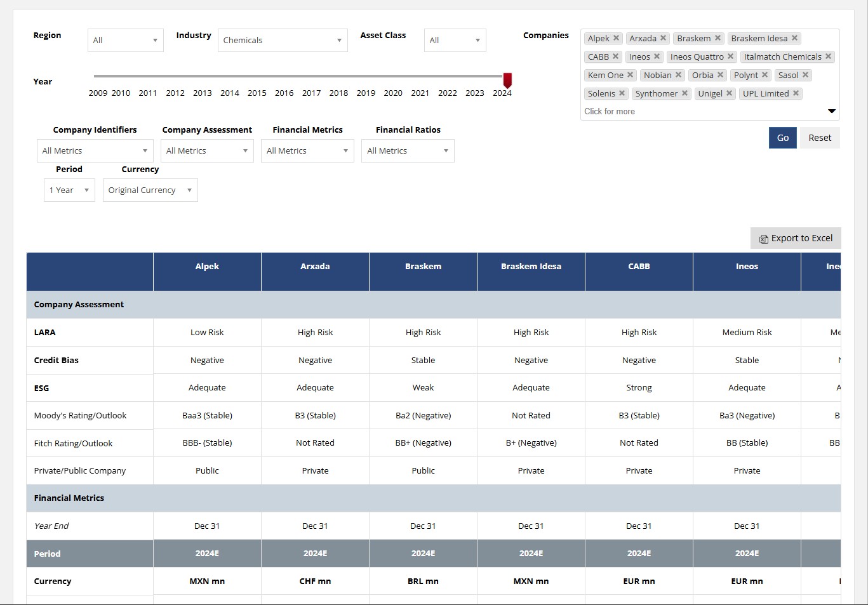868x605 pixels.
Task: Click the Arxada column header
Action: (x=315, y=272)
